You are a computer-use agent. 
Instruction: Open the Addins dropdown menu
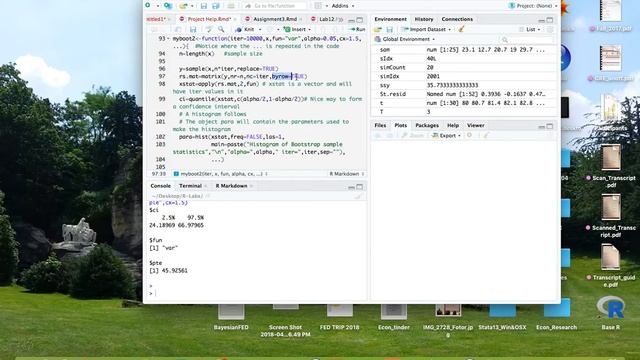coord(343,6)
